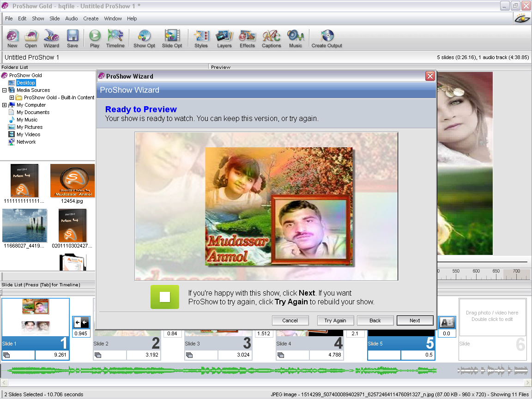532x399 pixels.
Task: Open the Layers toolbar icon
Action: point(224,39)
